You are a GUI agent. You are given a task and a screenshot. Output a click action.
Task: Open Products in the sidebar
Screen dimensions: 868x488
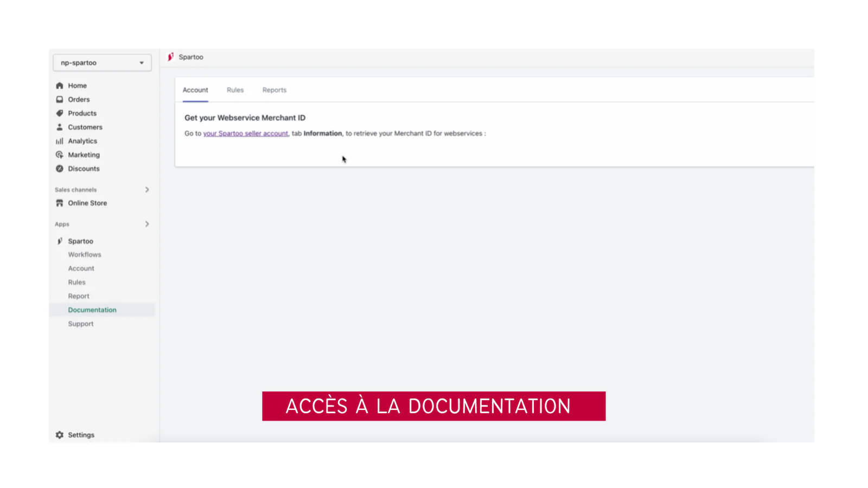(x=82, y=113)
